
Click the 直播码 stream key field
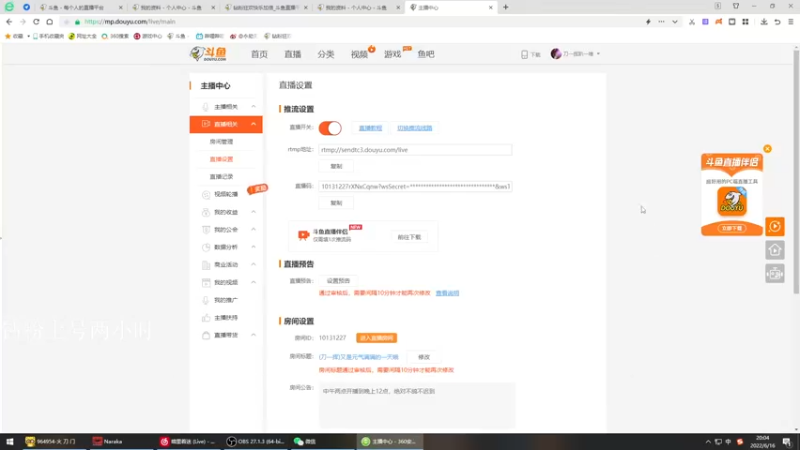(x=415, y=186)
